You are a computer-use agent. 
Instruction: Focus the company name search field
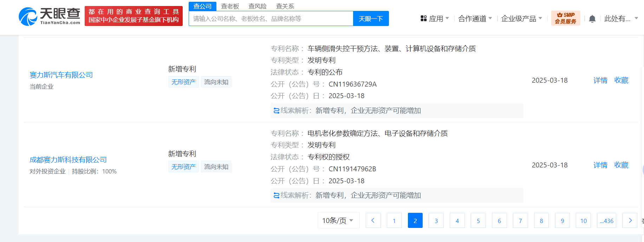271,19
